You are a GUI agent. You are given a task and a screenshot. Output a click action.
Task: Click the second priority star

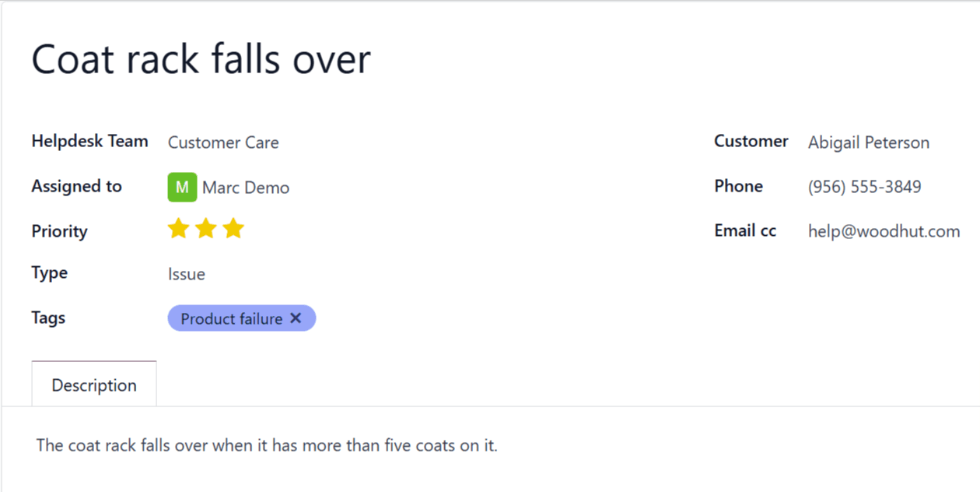point(206,229)
